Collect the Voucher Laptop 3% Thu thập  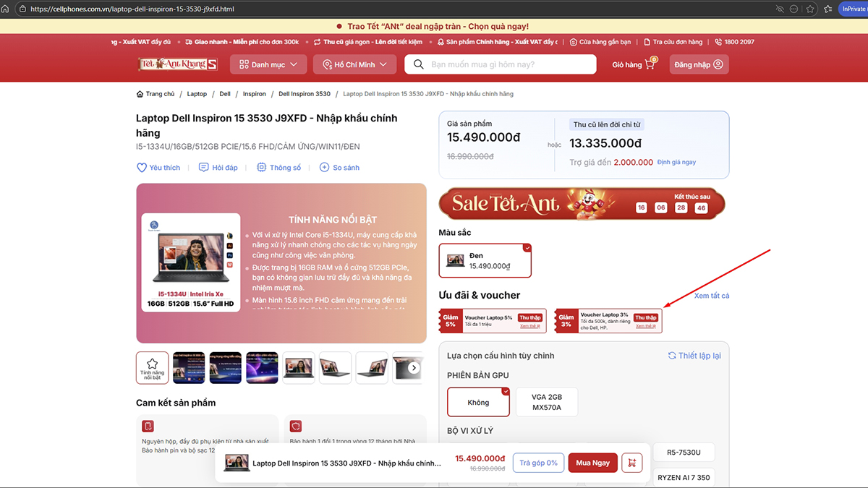click(645, 317)
